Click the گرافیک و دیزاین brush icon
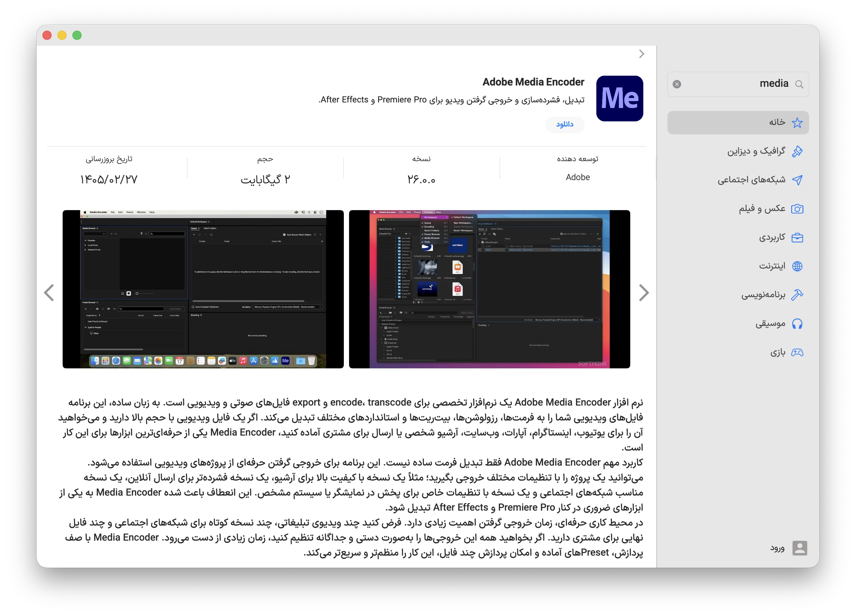The image size is (856, 616). (x=797, y=151)
